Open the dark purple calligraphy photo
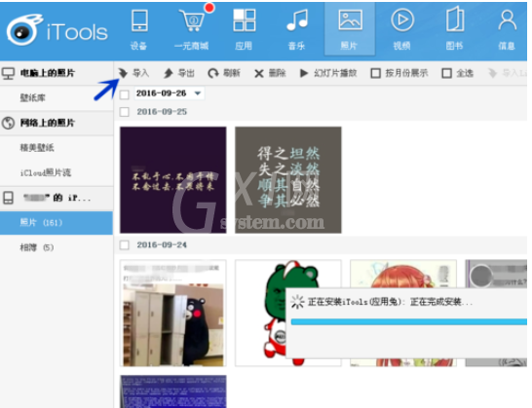Image resolution: width=532 pixels, height=408 pixels. pyautogui.click(x=173, y=180)
